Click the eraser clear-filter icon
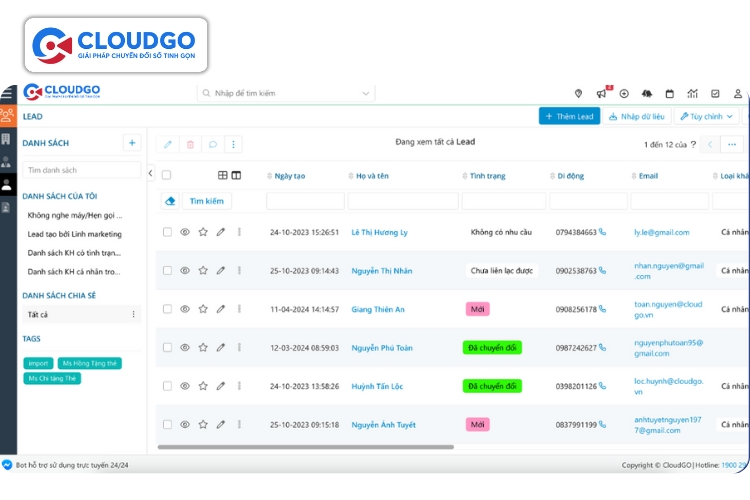Image resolution: width=750 pixels, height=500 pixels. point(170,201)
